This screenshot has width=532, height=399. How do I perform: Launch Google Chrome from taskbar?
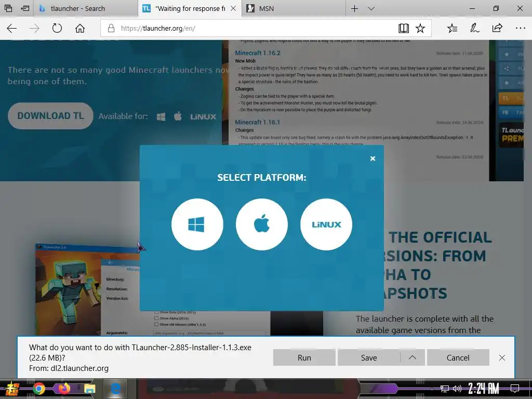[x=38, y=389]
